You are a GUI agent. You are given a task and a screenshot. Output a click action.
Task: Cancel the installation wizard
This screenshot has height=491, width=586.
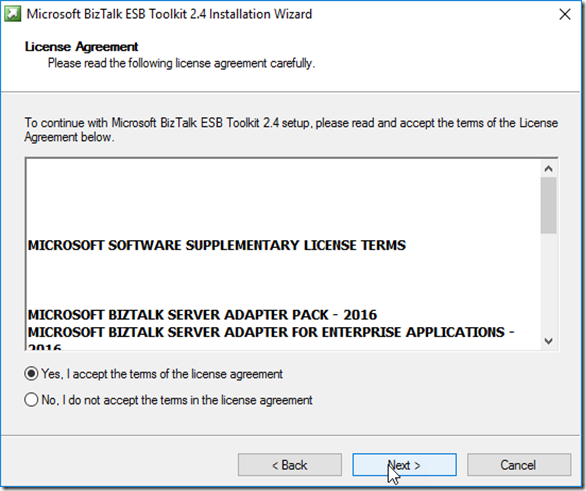[519, 465]
